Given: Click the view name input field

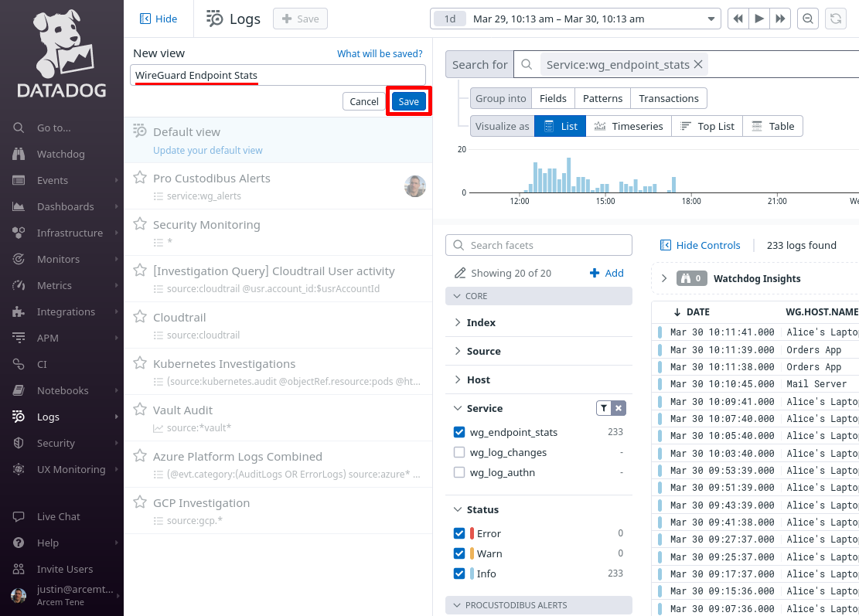Looking at the screenshot, I should (278, 75).
